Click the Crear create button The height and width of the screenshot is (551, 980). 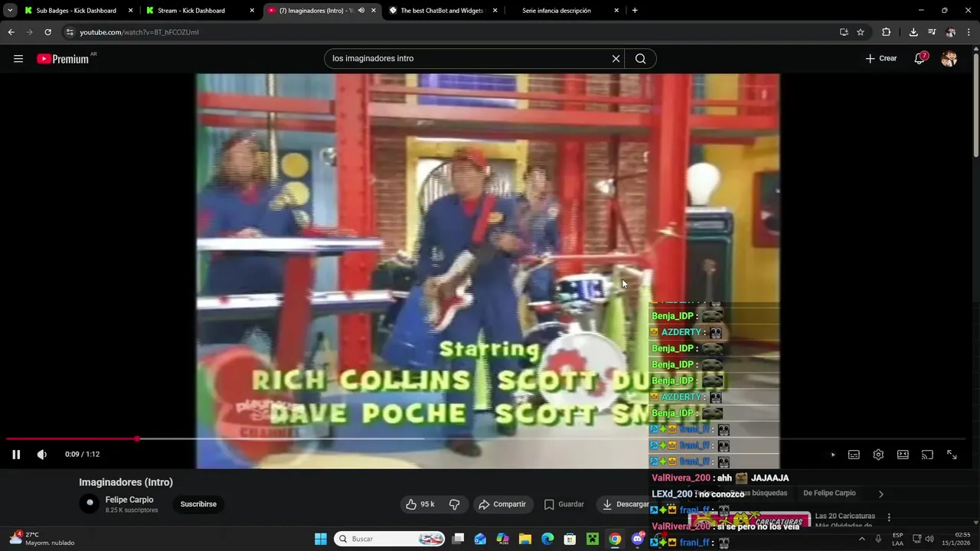coord(880,59)
